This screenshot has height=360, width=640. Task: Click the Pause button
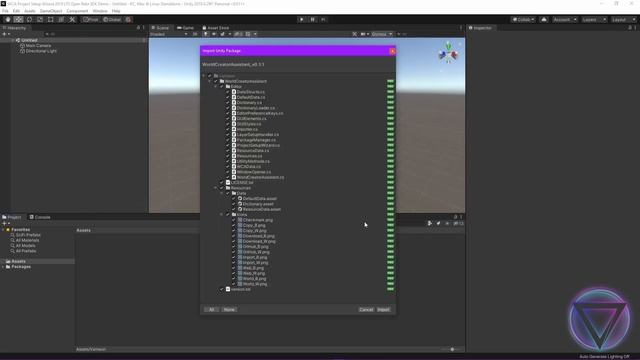pos(313,20)
